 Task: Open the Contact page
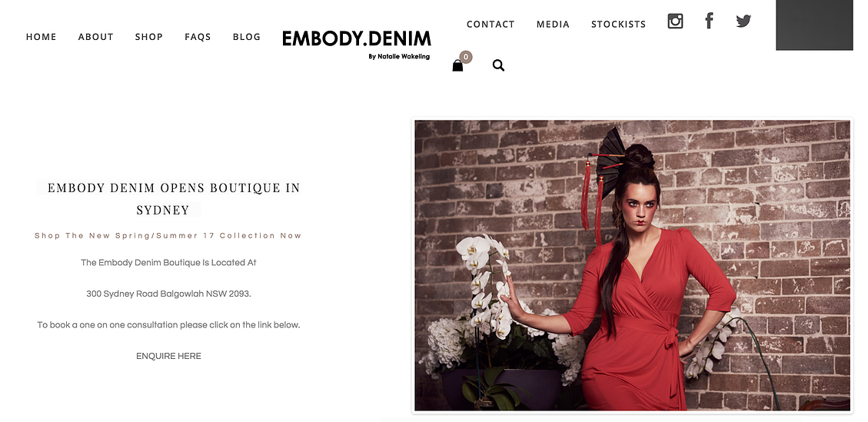click(491, 24)
